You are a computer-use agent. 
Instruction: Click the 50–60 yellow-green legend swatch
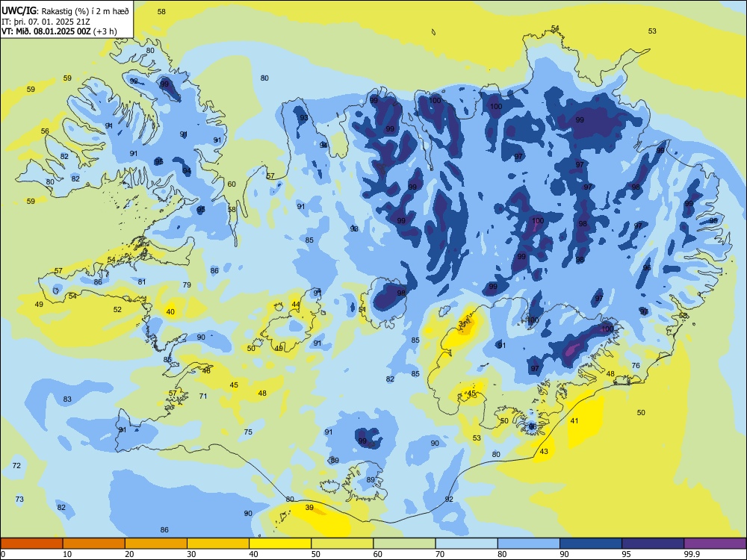click(342, 544)
